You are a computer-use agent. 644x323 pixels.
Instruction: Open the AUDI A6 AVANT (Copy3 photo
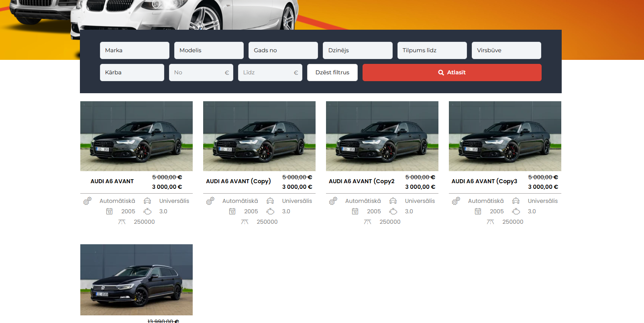505,136
